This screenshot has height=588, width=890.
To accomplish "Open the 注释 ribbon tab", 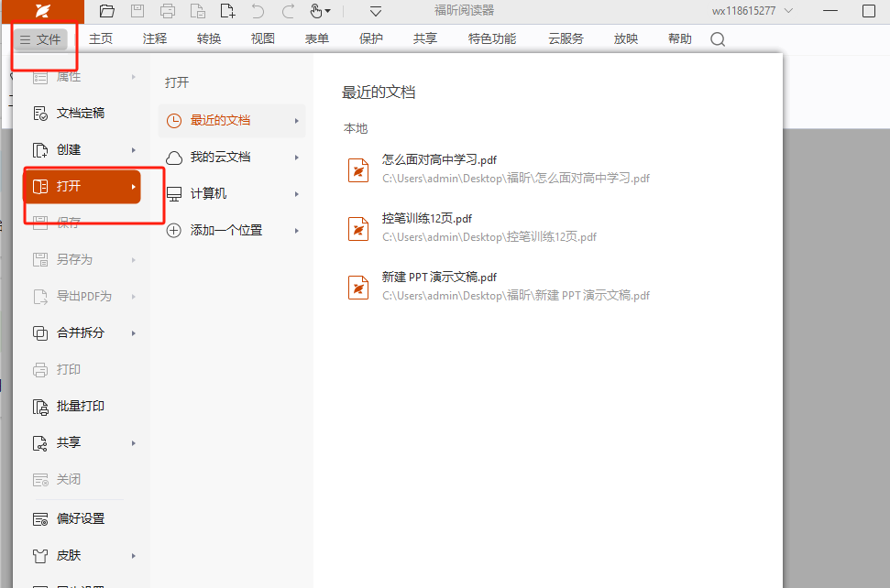I will click(x=155, y=38).
